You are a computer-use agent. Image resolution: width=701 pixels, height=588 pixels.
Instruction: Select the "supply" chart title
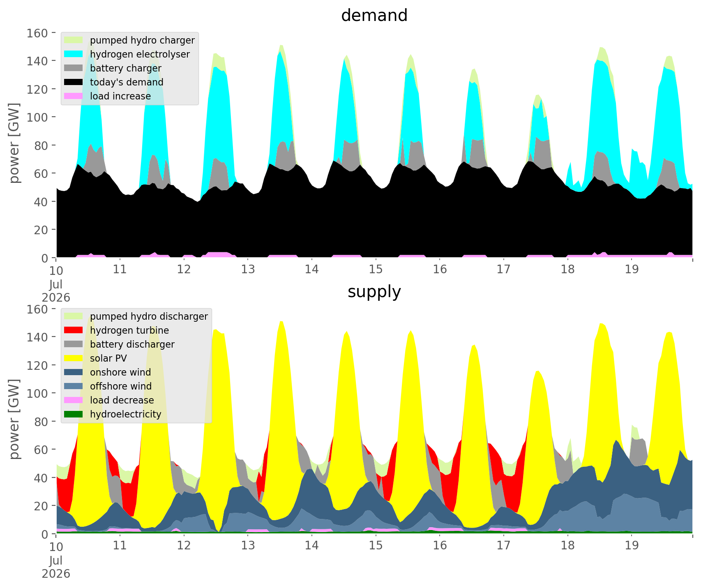pos(374,292)
